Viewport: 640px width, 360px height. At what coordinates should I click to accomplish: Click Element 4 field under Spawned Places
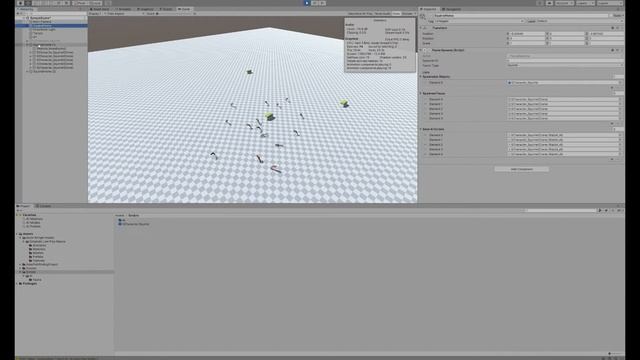pos(565,118)
